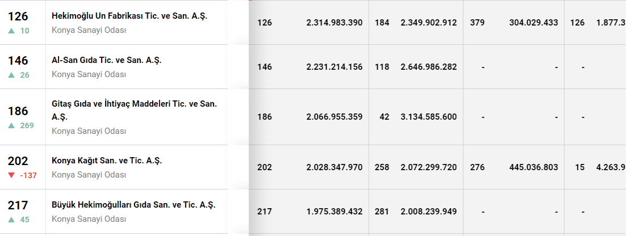Click green up arrow beside rank change 45
Image resolution: width=644 pixels, height=236 pixels.
tap(11, 220)
